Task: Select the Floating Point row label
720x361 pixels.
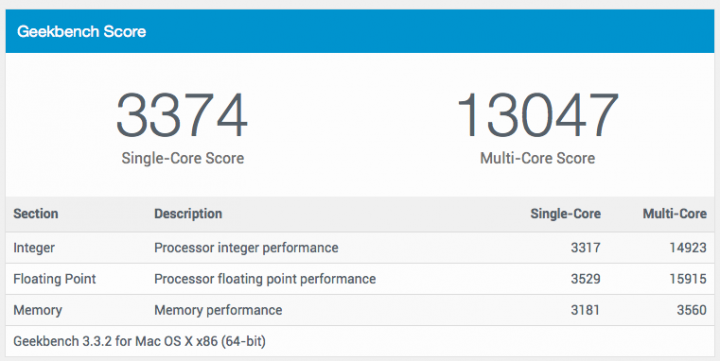Action: click(55, 279)
